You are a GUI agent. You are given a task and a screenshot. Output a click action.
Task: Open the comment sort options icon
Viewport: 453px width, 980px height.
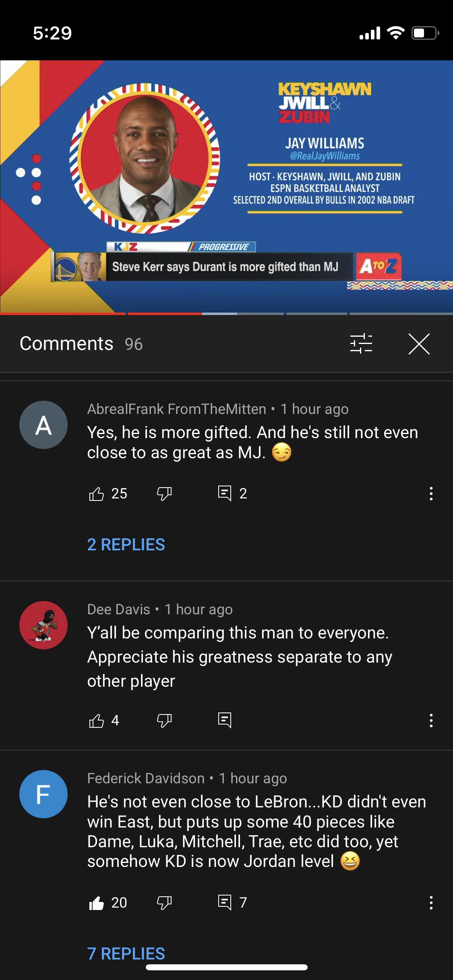(x=361, y=344)
